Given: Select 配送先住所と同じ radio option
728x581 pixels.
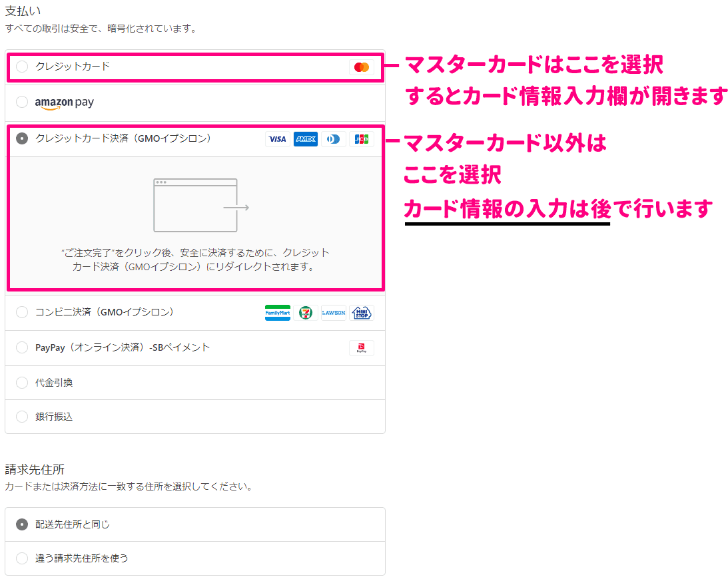Looking at the screenshot, I should [22, 524].
